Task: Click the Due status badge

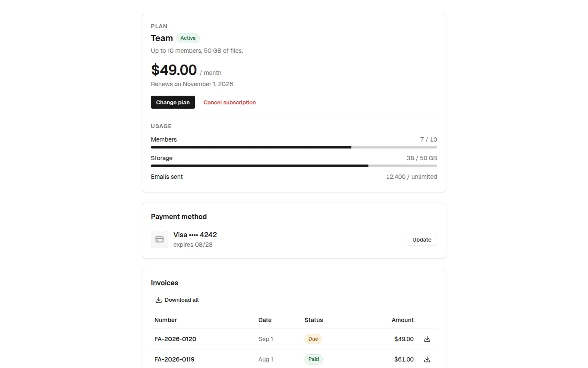Action: (x=313, y=339)
